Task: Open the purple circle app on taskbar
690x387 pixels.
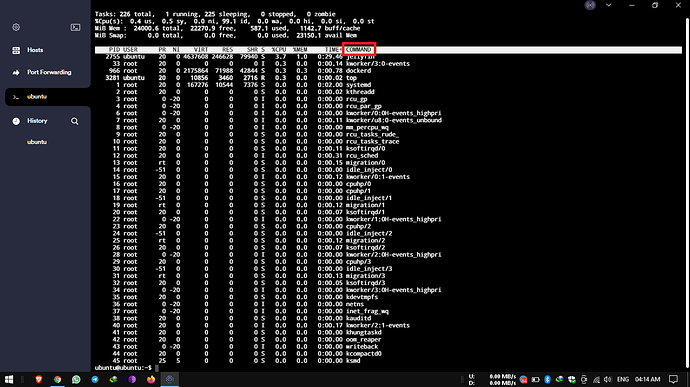Action: (x=132, y=380)
